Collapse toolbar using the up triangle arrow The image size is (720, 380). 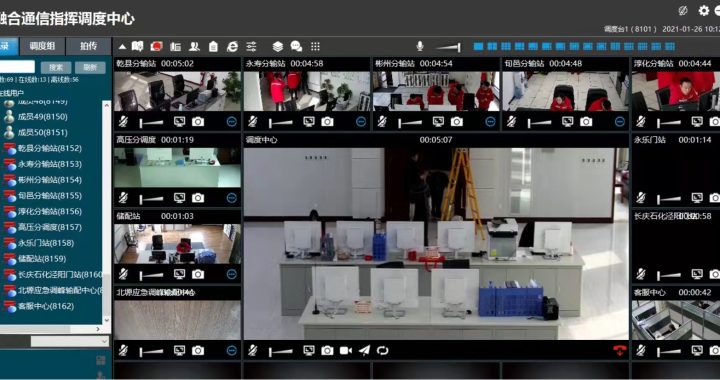point(122,46)
